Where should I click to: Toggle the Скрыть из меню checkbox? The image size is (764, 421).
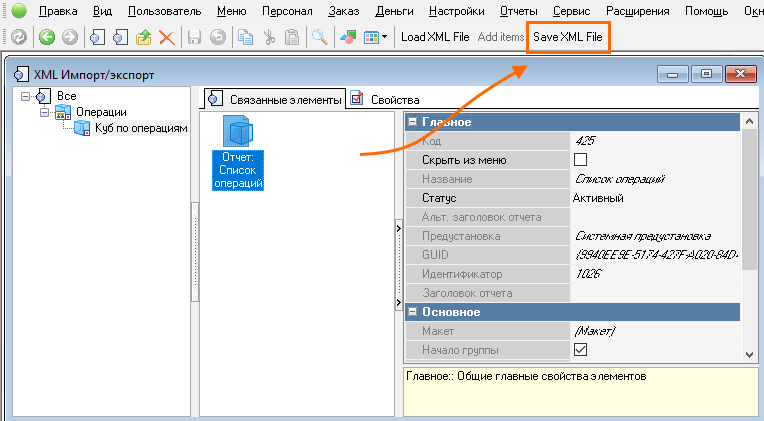[580, 160]
